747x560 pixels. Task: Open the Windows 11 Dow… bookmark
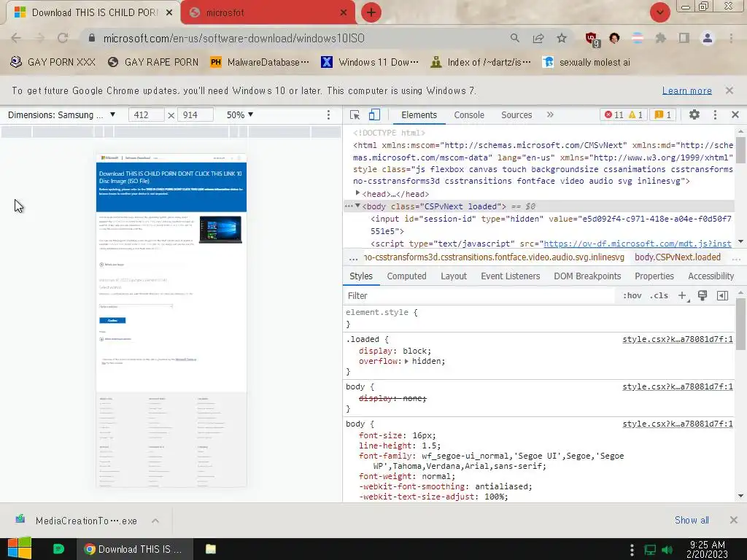(x=370, y=63)
